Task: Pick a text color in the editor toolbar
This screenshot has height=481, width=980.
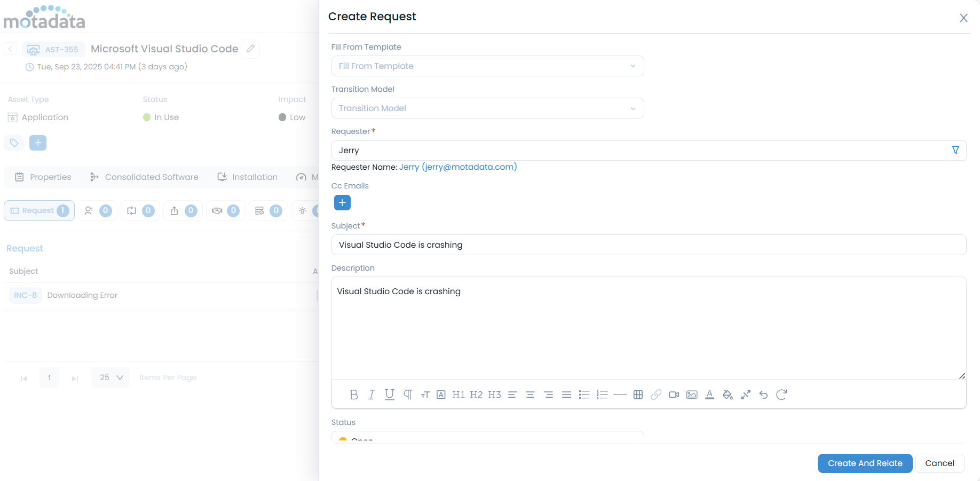Action: point(710,395)
